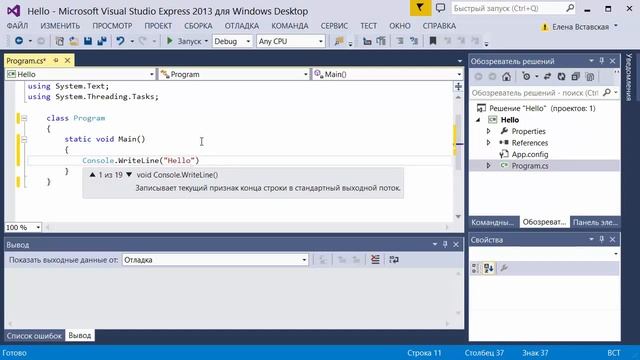Toggle bookmark on the current line

pyautogui.click(x=433, y=41)
